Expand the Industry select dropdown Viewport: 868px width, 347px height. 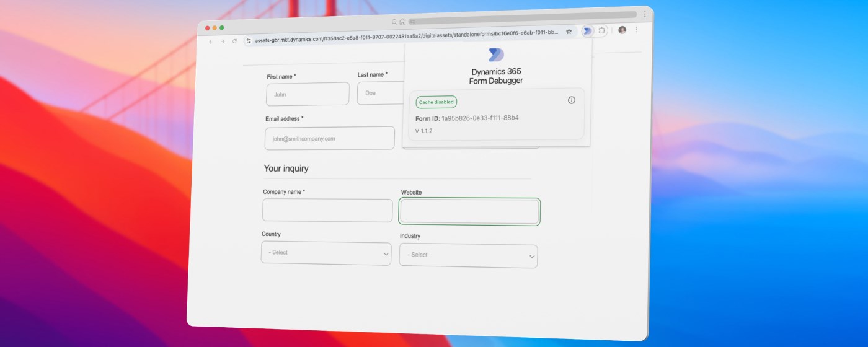pos(468,255)
